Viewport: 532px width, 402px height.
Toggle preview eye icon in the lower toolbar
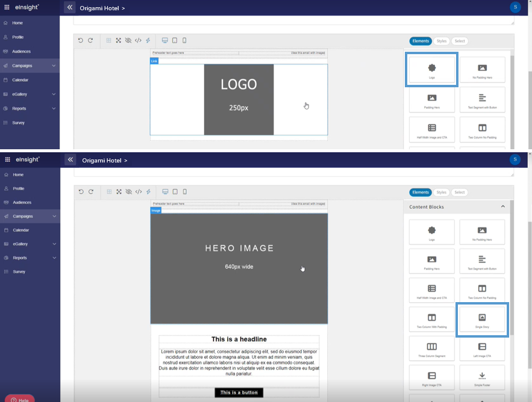[x=128, y=191]
